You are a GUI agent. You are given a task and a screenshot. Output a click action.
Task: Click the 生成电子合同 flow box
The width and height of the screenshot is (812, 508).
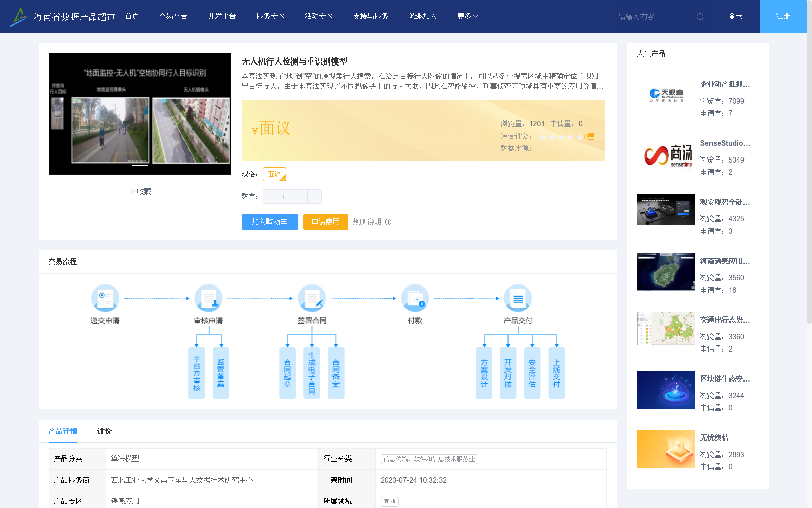[x=312, y=373]
